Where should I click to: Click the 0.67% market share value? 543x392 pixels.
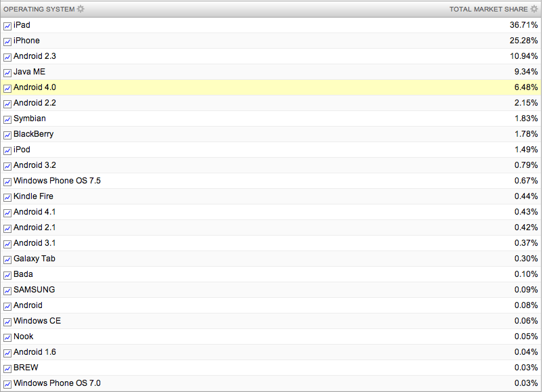(x=526, y=181)
